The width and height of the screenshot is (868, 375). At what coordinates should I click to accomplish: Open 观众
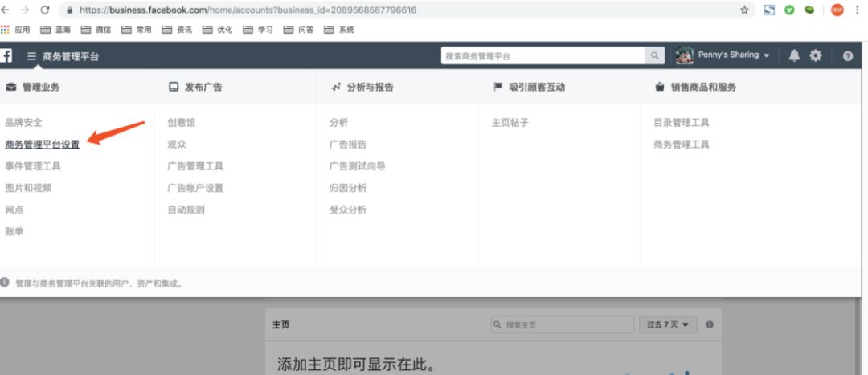point(177,145)
